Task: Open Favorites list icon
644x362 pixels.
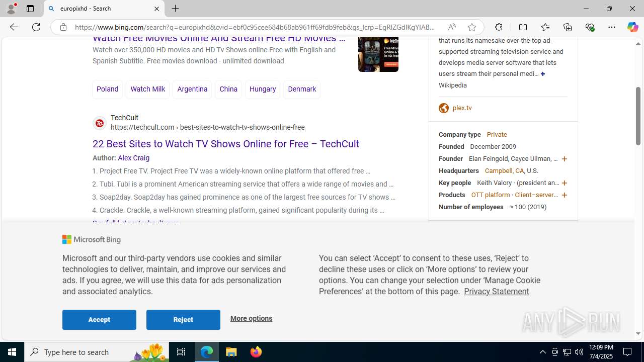Action: click(x=545, y=27)
